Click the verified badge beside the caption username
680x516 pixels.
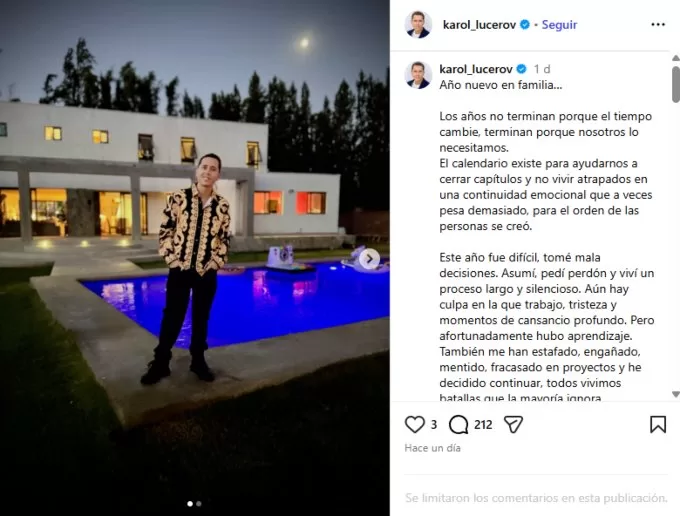(522, 69)
